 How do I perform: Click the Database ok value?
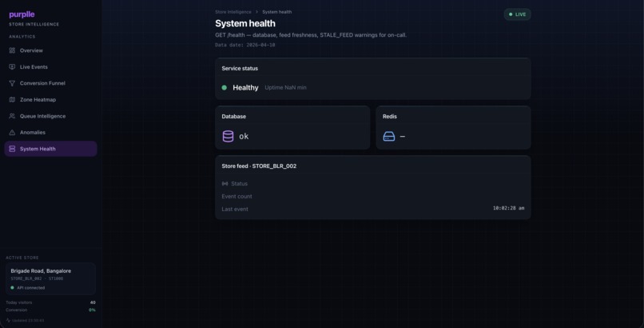click(244, 137)
